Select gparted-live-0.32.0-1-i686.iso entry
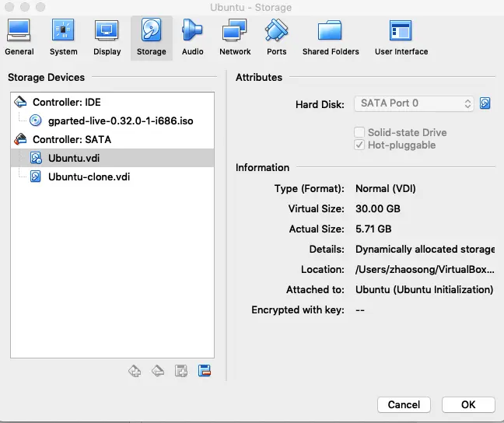This screenshot has width=504, height=423. click(x=112, y=121)
